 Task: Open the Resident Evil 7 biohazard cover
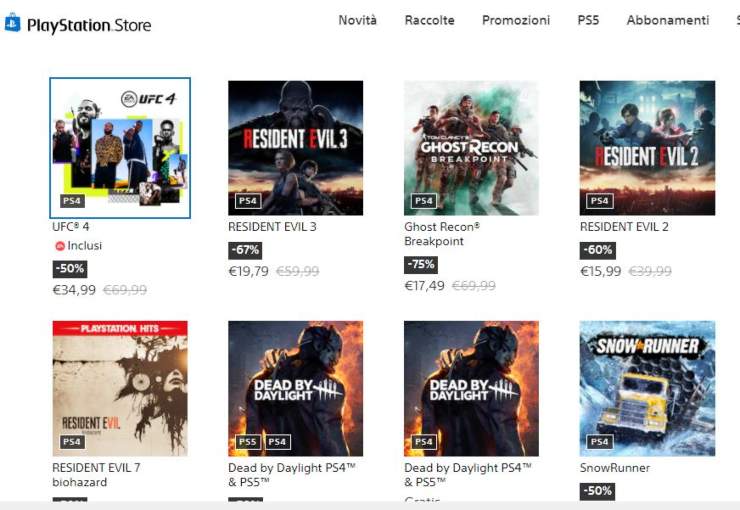pyautogui.click(x=120, y=389)
